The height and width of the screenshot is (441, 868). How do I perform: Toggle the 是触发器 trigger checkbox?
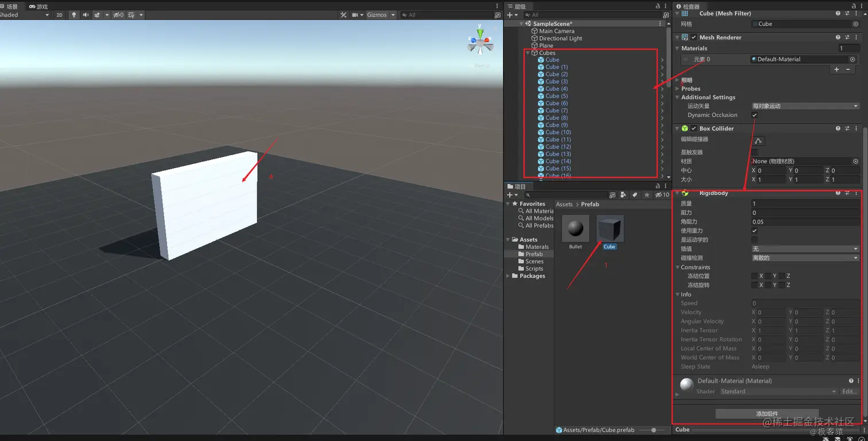click(x=754, y=152)
